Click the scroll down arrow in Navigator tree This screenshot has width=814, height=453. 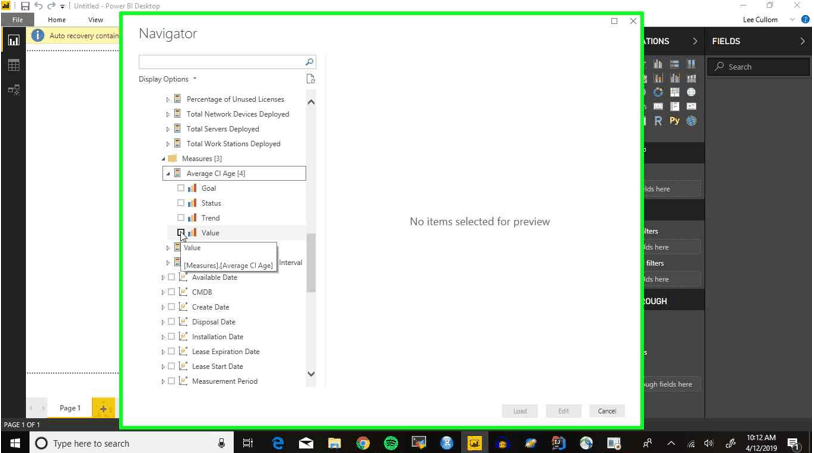point(311,374)
